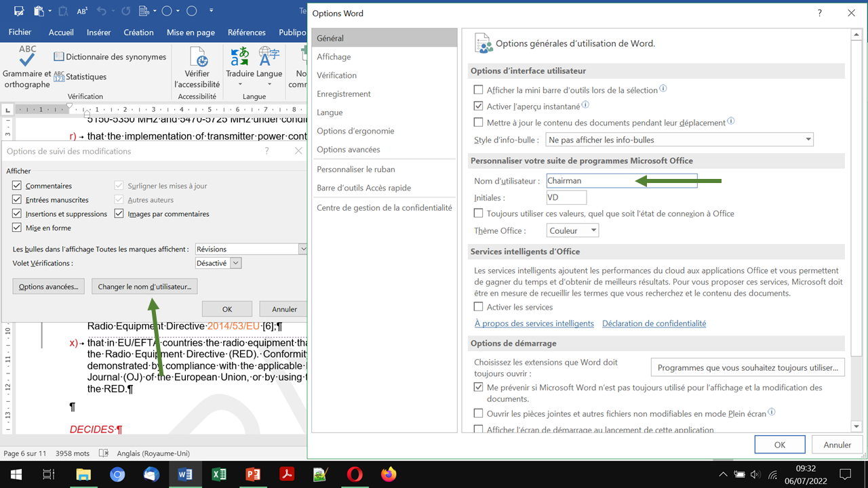Select Affichage category in Options Word
This screenshot has width=868, height=488.
coord(384,57)
